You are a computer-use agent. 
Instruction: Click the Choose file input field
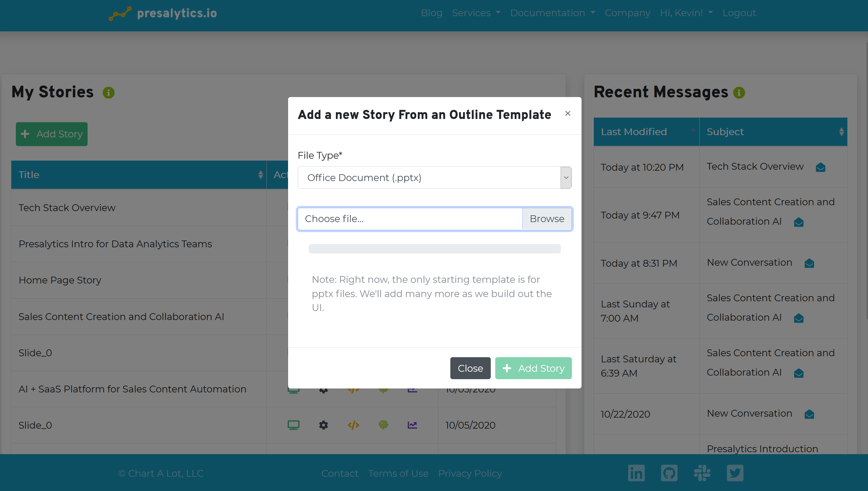click(410, 219)
